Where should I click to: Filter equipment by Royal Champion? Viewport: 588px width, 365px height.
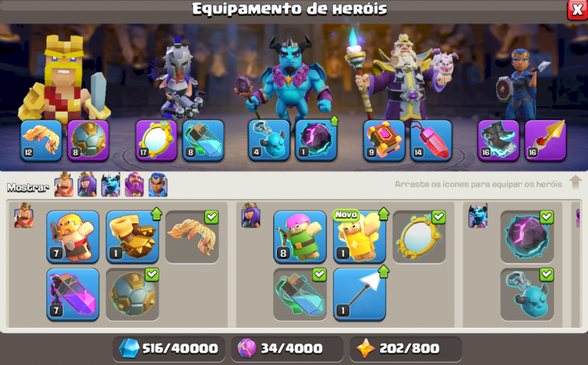pos(158,185)
